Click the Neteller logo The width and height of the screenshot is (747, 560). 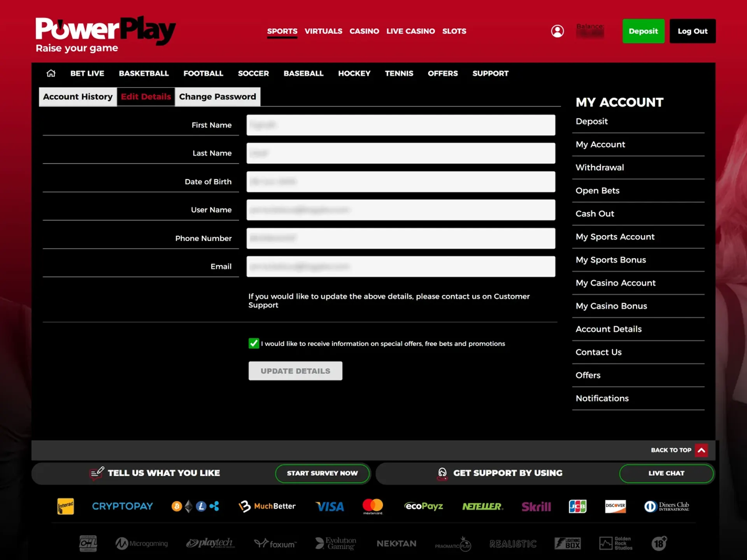click(482, 506)
